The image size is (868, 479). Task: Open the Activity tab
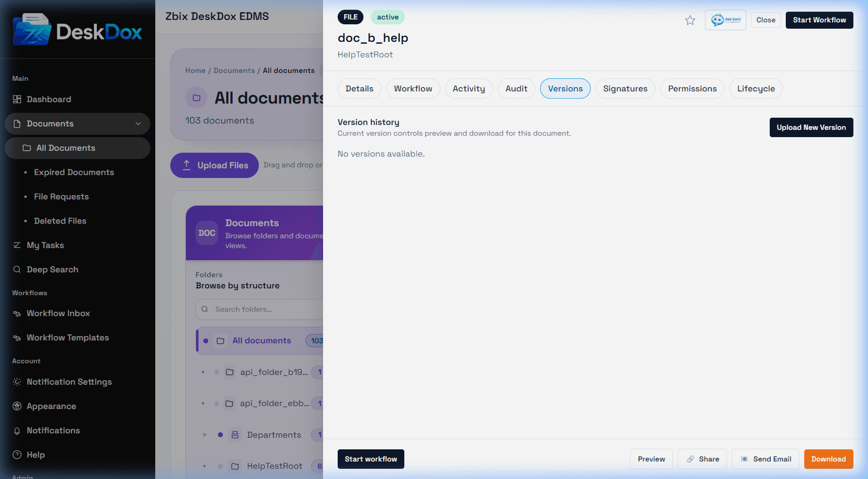(x=469, y=89)
